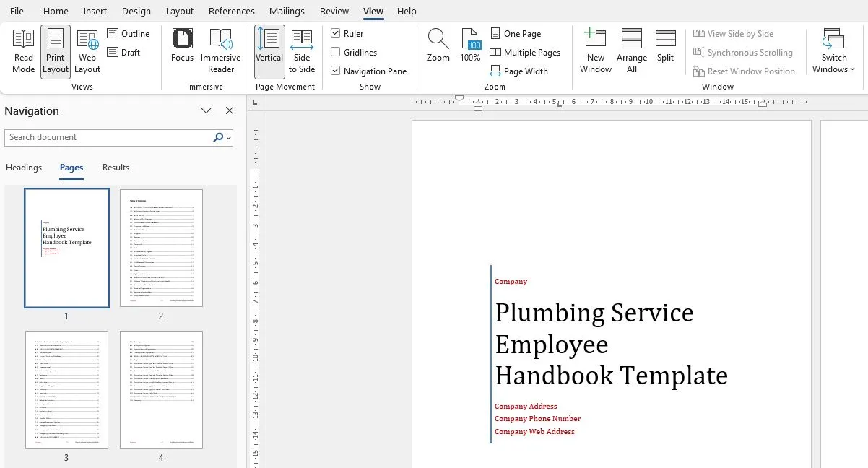
Task: Enable the Gridlines checkbox
Action: tap(336, 52)
